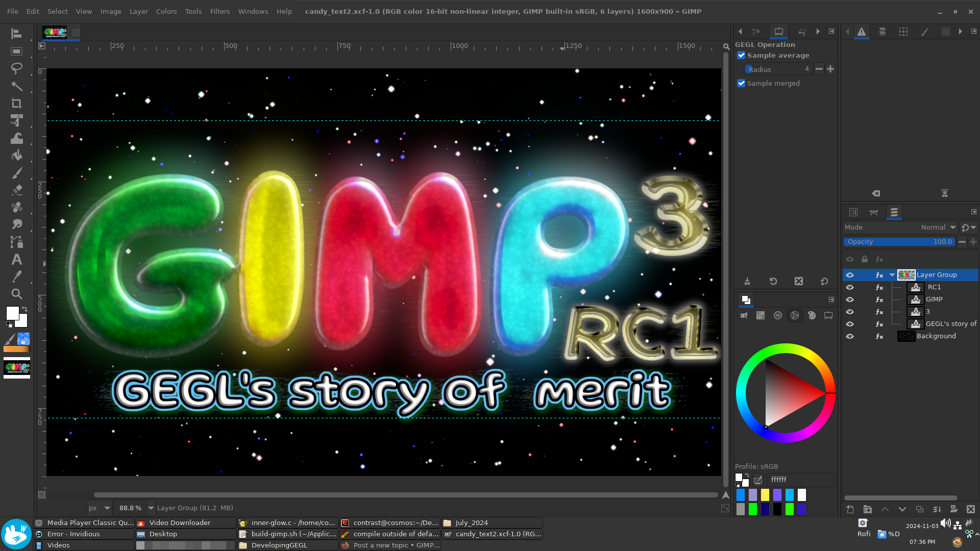Select the Warp Transform tool

coord(16,138)
